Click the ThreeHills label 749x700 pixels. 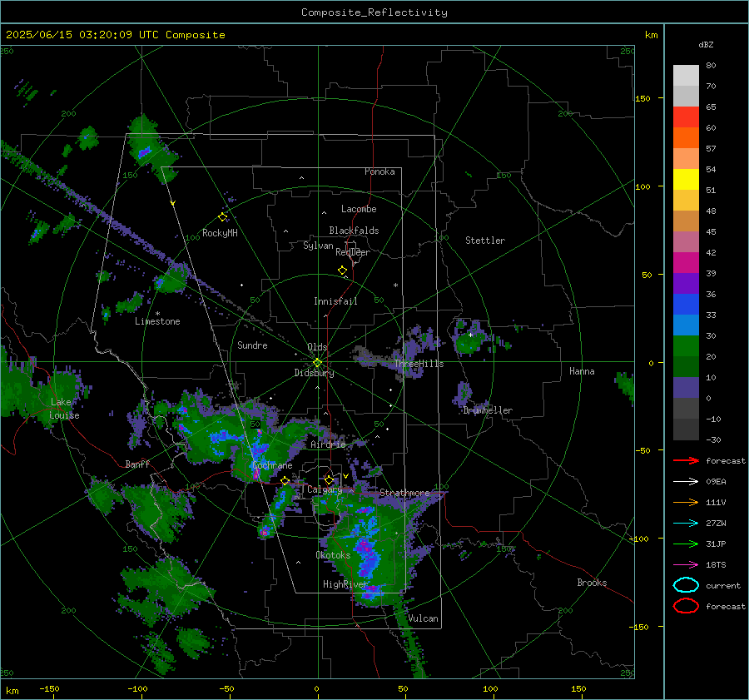(x=419, y=364)
